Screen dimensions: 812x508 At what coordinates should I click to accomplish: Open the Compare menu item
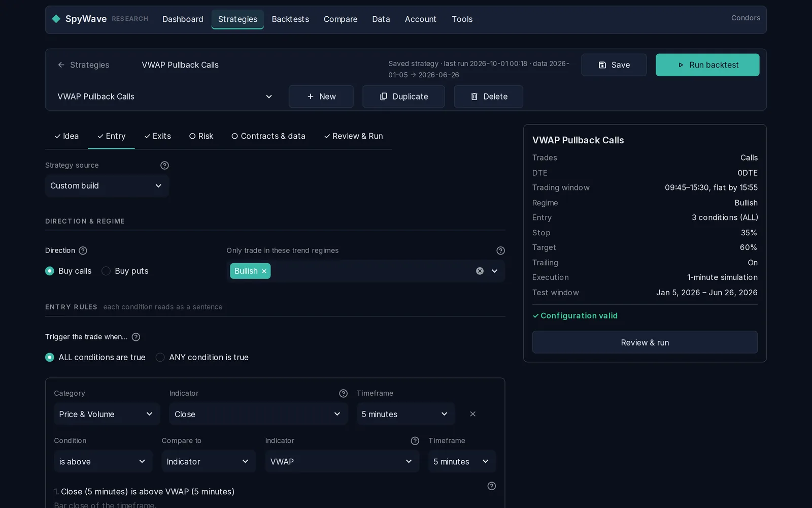341,19
